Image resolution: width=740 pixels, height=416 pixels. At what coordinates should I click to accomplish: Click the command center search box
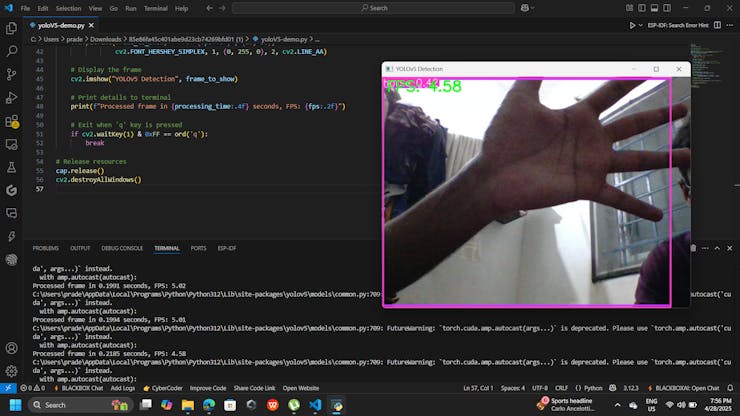tap(374, 8)
